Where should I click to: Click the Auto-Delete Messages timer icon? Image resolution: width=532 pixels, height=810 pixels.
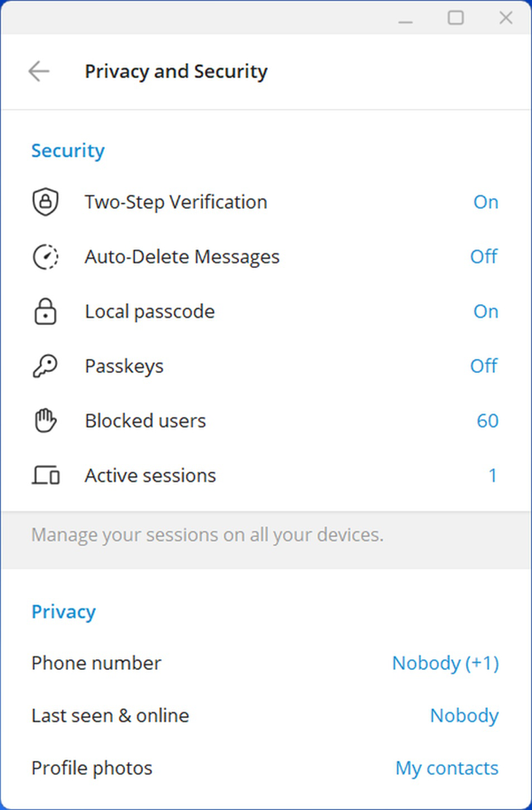pos(45,257)
